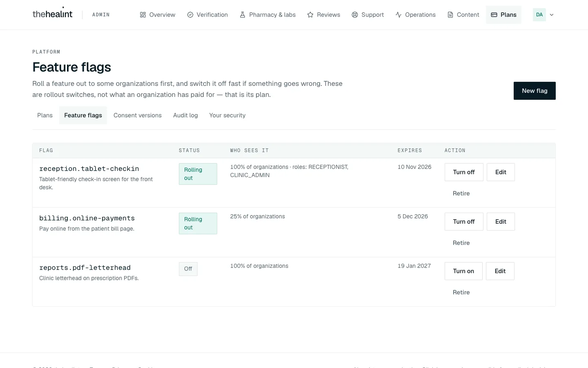Click the 5 Dec 2026 expiry date
Screen dimensions: 588x368
(413, 216)
